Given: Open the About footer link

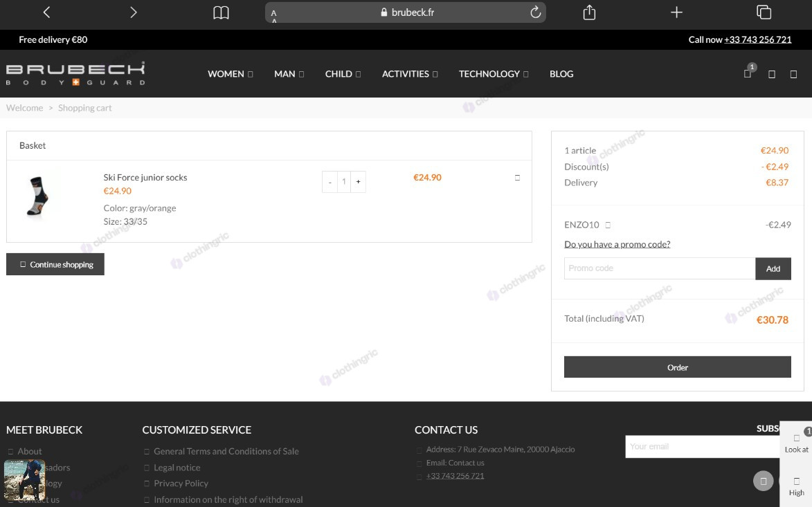Looking at the screenshot, I should [30, 451].
